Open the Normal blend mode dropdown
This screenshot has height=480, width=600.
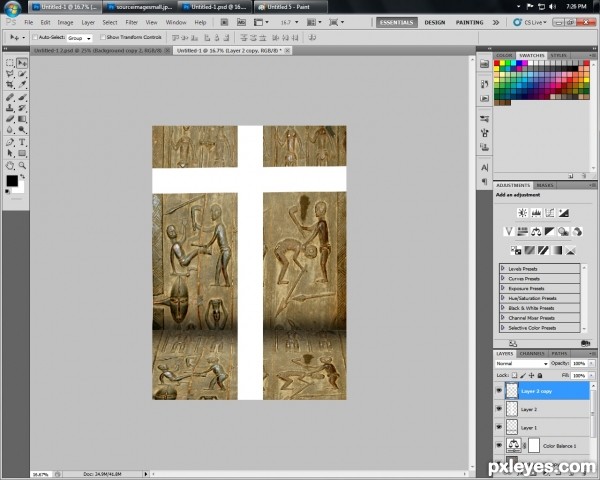(522, 363)
